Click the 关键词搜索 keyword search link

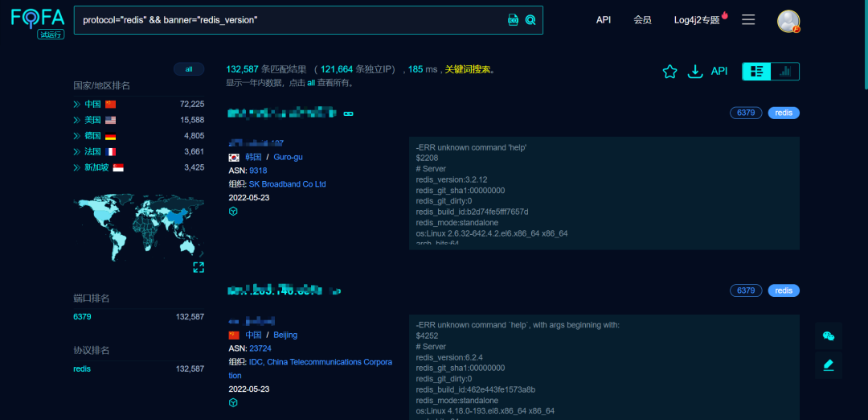coord(467,70)
